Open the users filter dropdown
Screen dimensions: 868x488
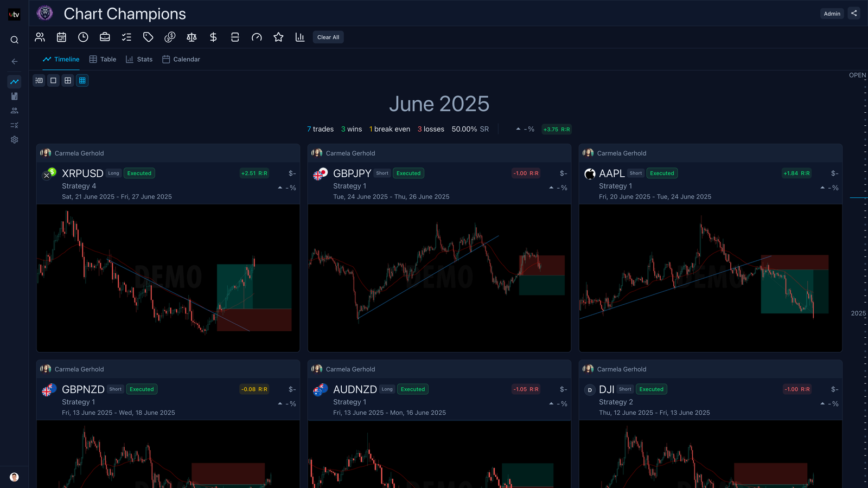[x=40, y=37]
